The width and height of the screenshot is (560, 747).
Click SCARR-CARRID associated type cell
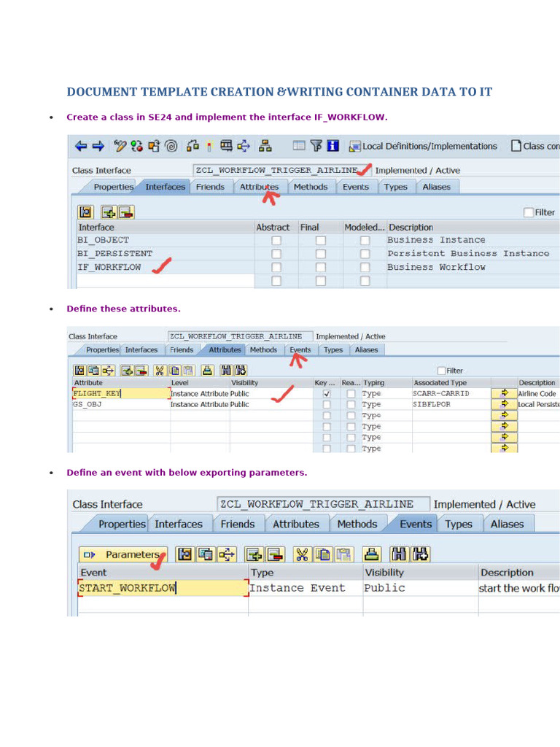tap(451, 393)
